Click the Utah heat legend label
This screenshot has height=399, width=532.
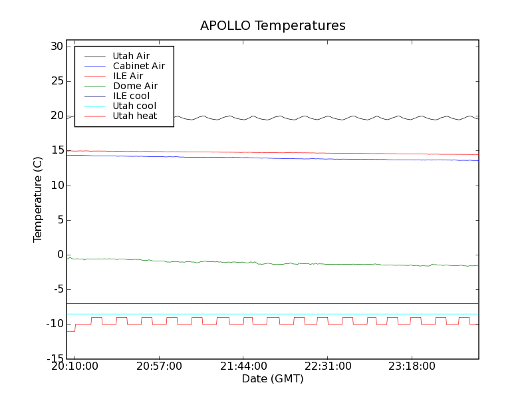(x=134, y=116)
